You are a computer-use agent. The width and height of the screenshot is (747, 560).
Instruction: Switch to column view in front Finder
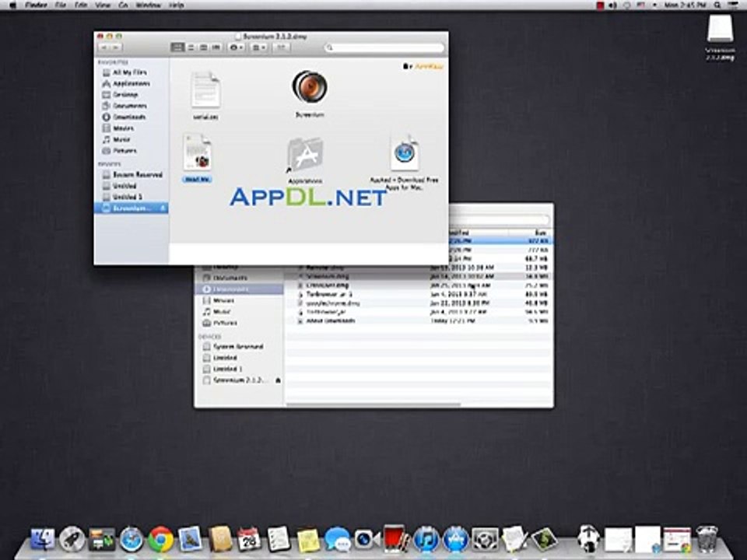pos(203,47)
